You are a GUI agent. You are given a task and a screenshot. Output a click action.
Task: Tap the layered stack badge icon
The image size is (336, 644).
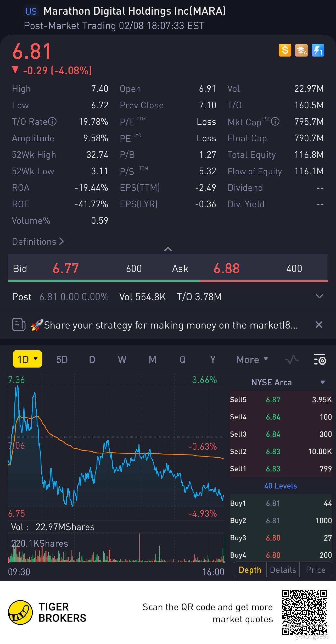coord(301,50)
